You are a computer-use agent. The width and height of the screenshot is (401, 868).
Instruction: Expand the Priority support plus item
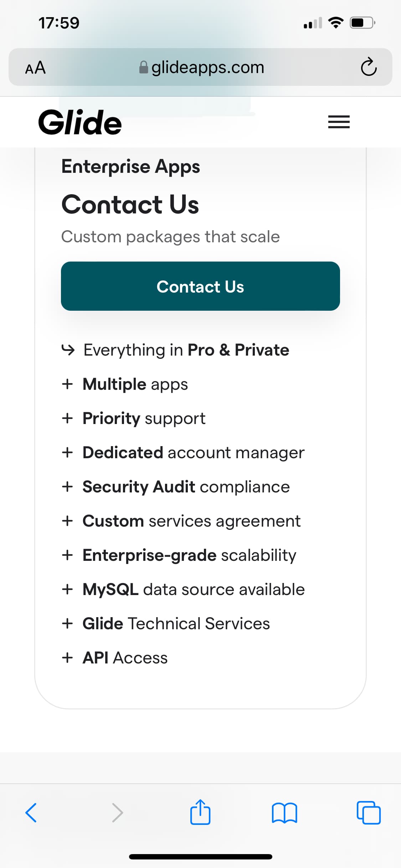click(x=133, y=418)
